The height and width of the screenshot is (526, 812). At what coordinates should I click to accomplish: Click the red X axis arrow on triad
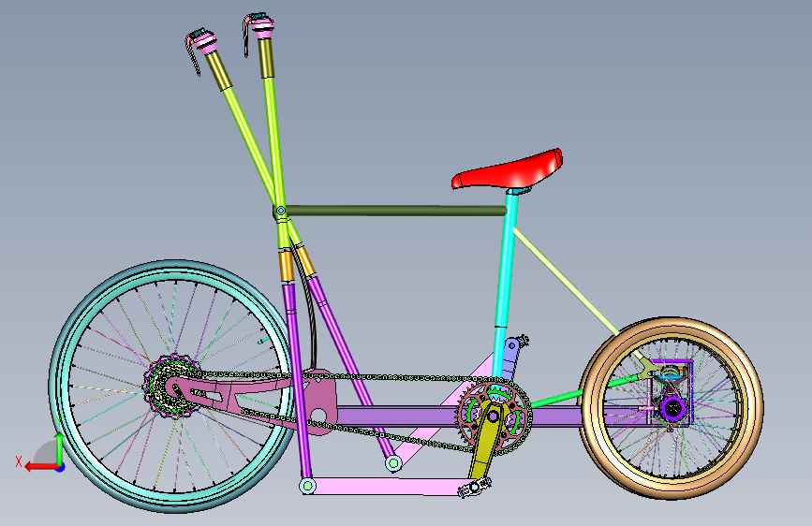click(41, 467)
